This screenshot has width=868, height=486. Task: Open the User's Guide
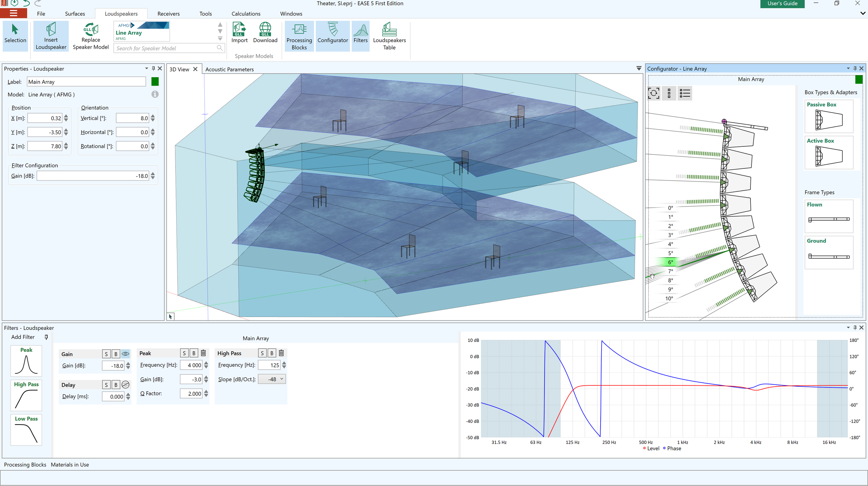click(x=782, y=4)
